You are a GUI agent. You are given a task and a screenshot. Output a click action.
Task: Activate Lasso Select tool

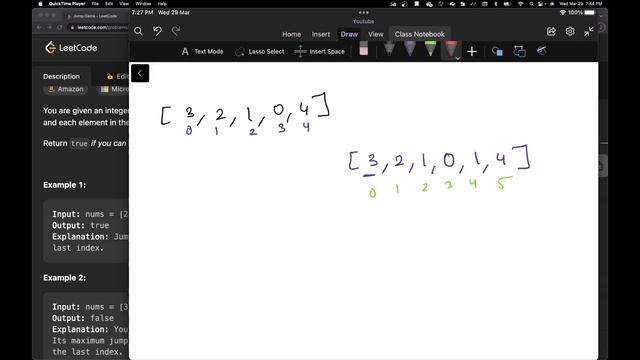coord(260,51)
